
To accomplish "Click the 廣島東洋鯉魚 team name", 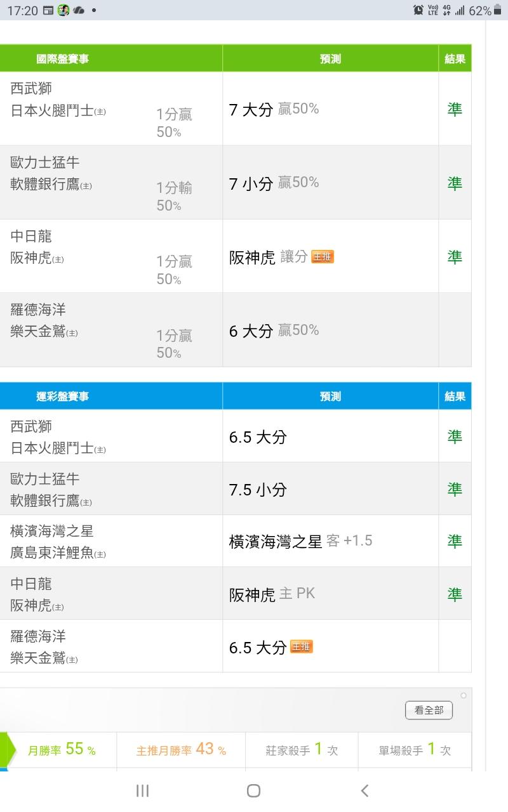I will [x=52, y=553].
